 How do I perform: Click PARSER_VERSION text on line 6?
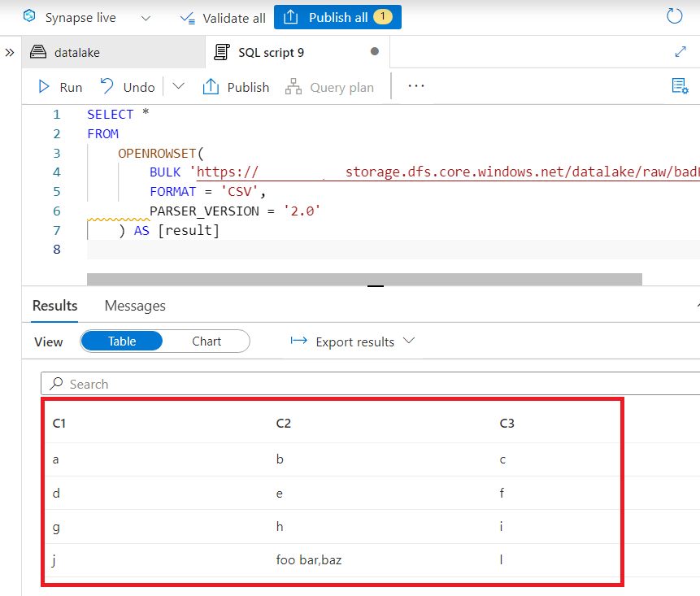click(x=204, y=211)
